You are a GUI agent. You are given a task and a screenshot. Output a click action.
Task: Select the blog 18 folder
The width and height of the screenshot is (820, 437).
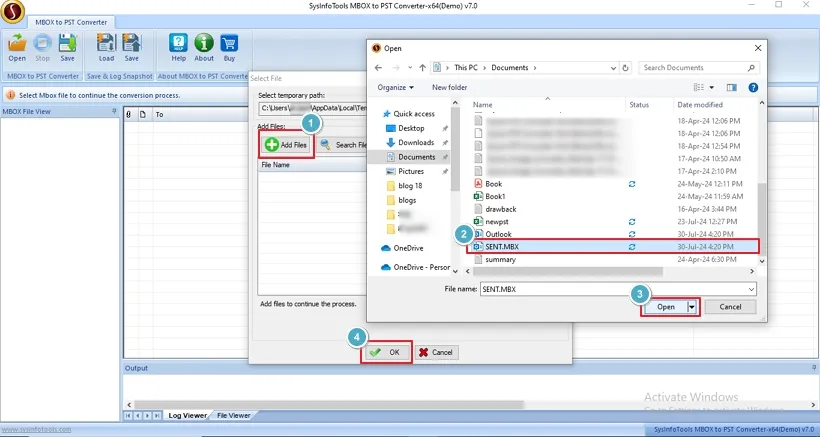pos(404,186)
